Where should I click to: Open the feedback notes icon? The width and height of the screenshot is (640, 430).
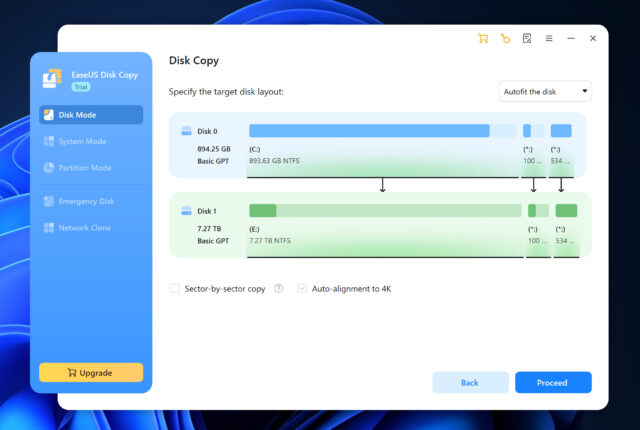click(527, 38)
